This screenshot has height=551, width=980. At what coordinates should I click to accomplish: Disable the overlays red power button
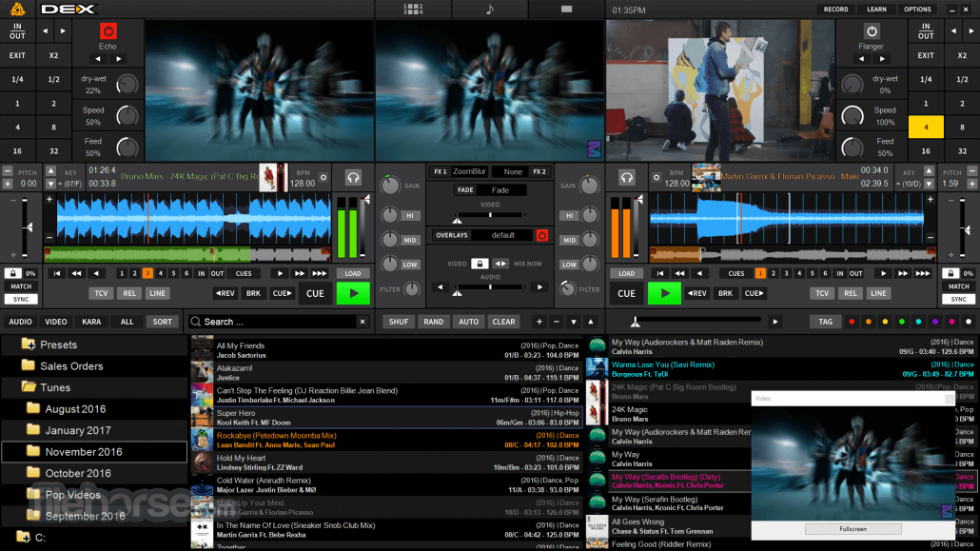pos(542,236)
